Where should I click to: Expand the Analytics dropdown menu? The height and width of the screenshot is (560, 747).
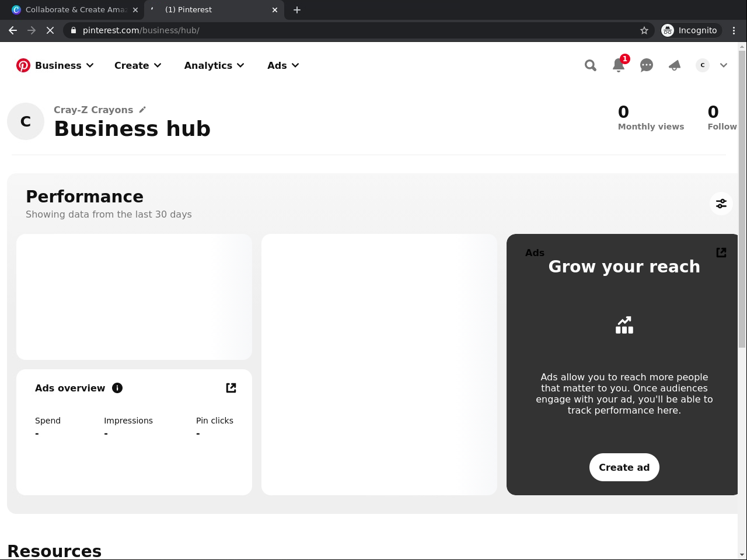[214, 65]
